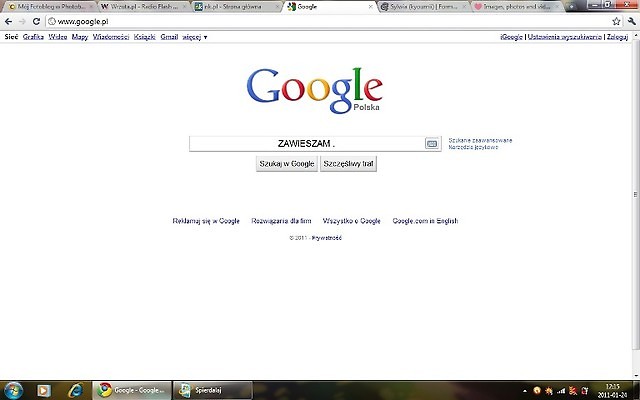The image size is (640, 400).
Task: Click the www.google.pl address bar
Action: click(327, 22)
